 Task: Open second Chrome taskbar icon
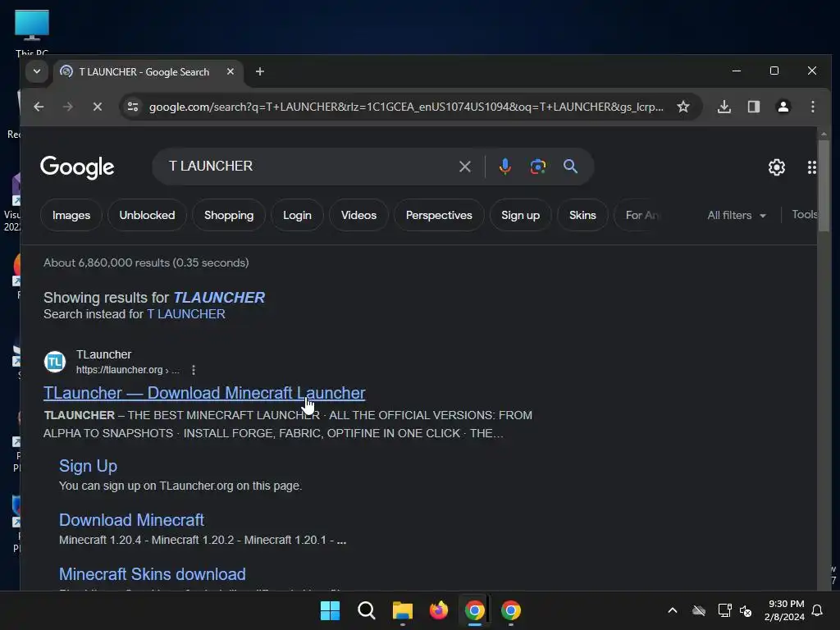[511, 610]
